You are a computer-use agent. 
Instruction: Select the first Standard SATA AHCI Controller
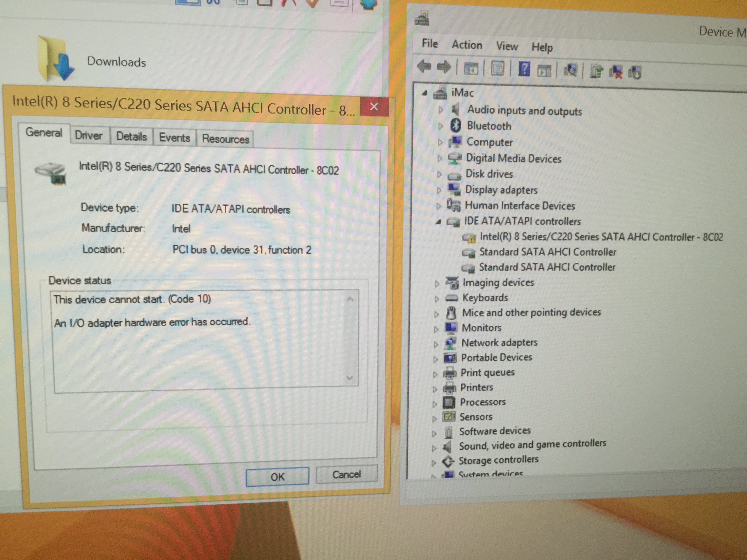(547, 252)
